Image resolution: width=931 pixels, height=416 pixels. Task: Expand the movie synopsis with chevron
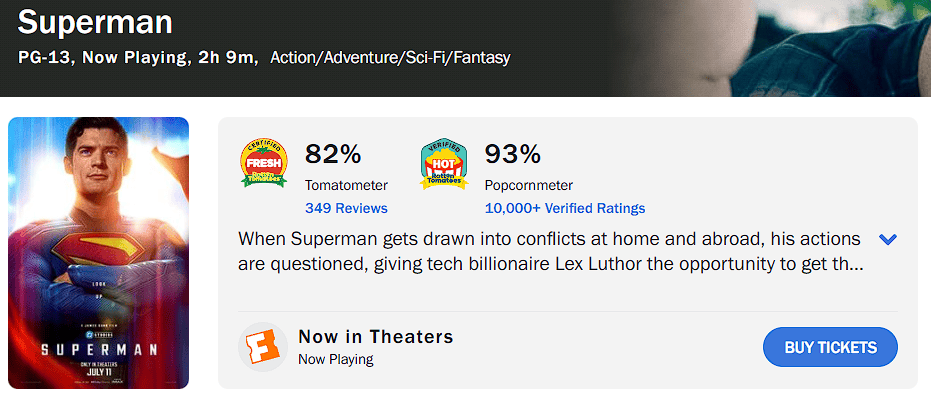pos(887,240)
